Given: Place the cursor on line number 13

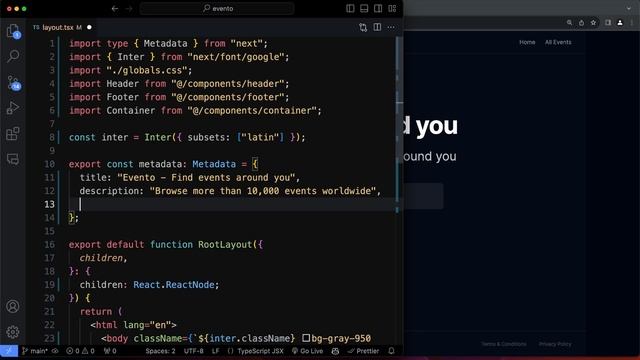Looking at the screenshot, I should click(49, 204).
